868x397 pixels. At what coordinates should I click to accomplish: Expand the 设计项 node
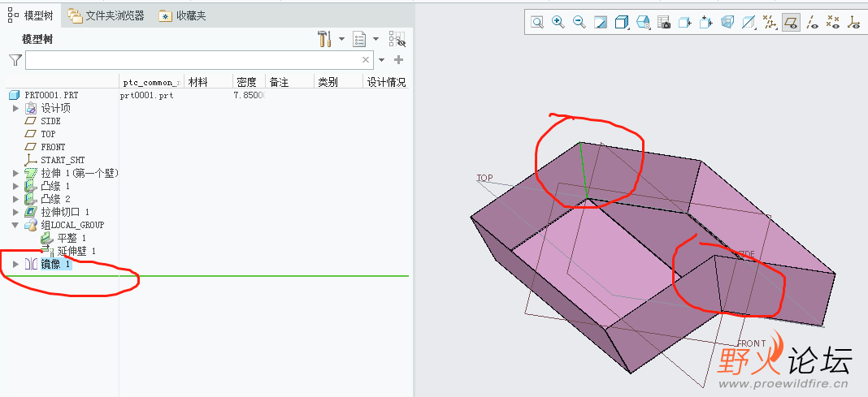click(x=16, y=108)
